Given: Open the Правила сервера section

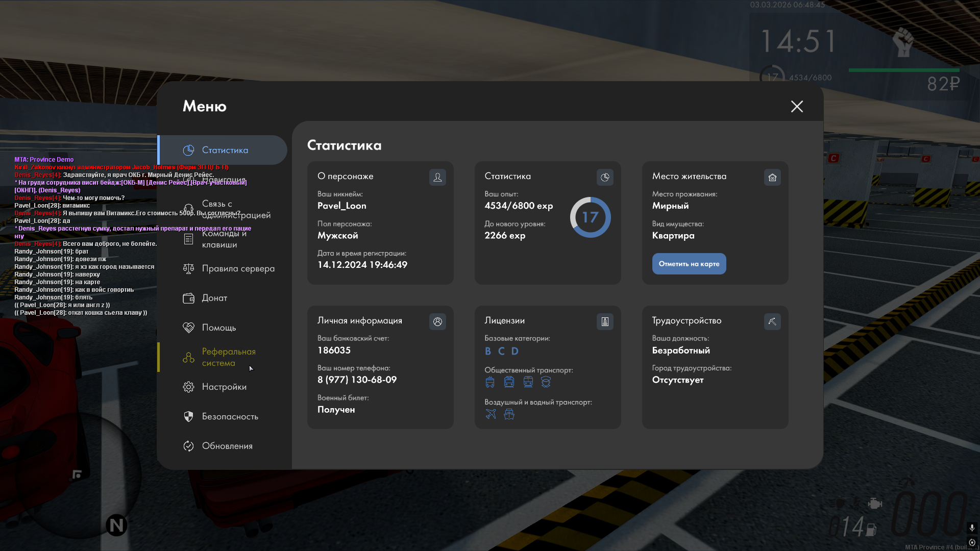Looking at the screenshot, I should [x=238, y=268].
